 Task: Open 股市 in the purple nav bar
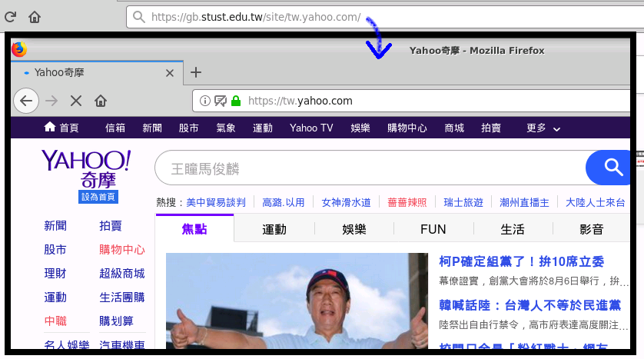pyautogui.click(x=188, y=128)
